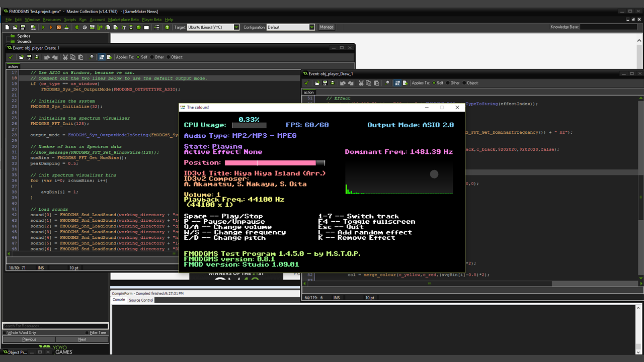This screenshot has width=644, height=362.
Task: Expand the Sounds folder in resource tree
Action: [x=12, y=42]
